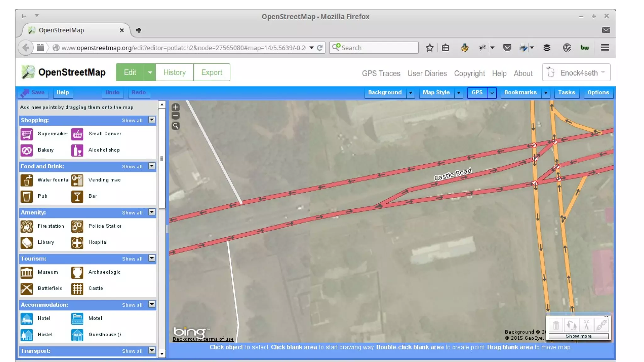Click the trash delete icon in toolbox
Image resolution: width=644 pixels, height=362 pixels.
tap(556, 325)
